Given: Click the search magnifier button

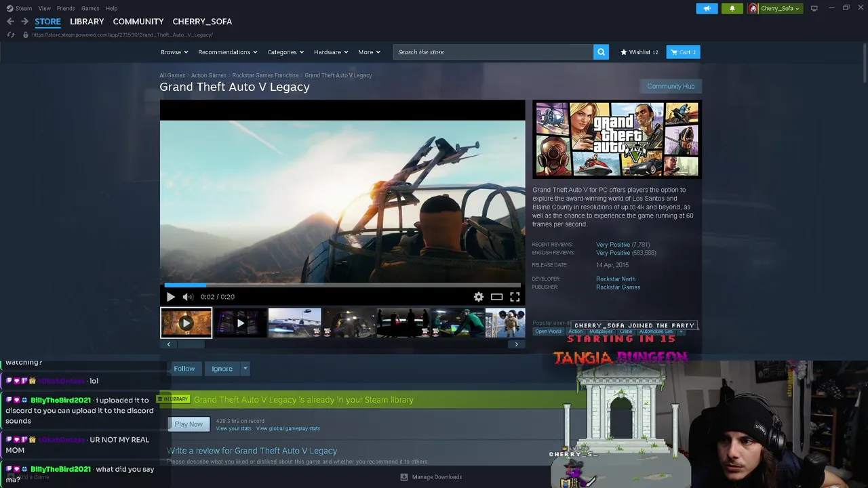Looking at the screenshot, I should (601, 52).
